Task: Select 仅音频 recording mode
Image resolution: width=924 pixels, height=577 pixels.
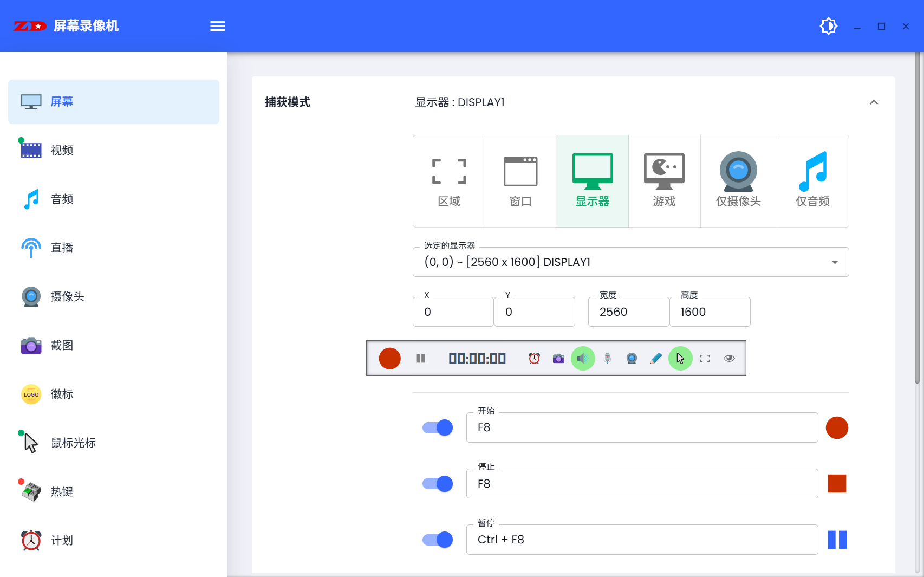Action: tap(812, 181)
